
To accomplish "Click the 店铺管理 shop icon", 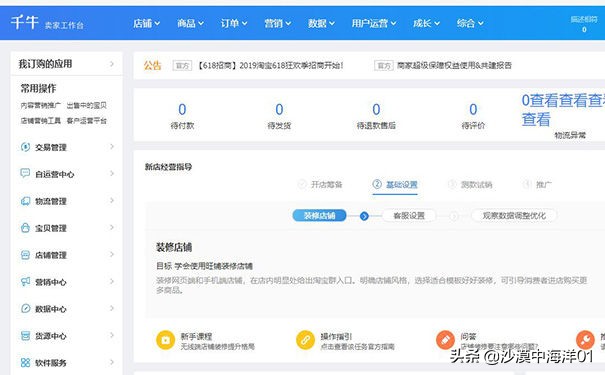I will (25, 255).
